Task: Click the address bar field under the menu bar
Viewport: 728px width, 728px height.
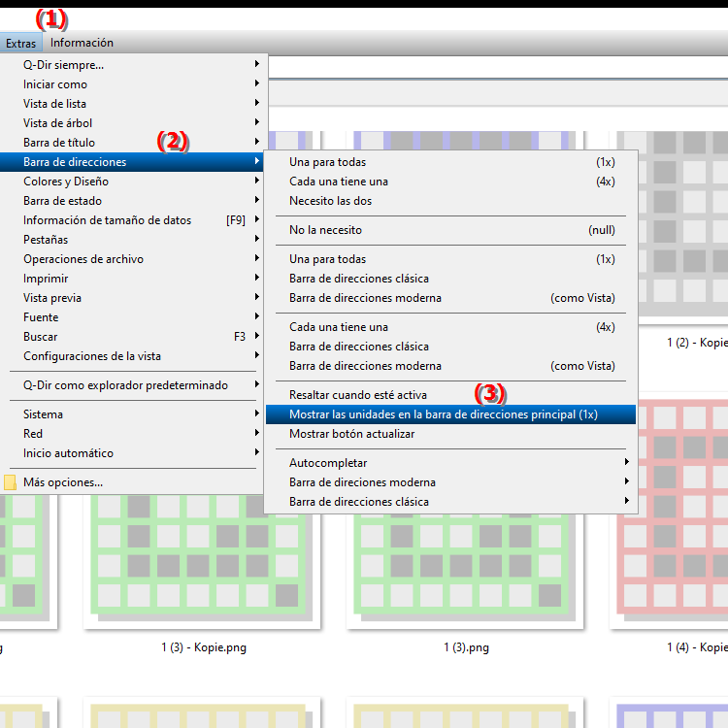Action: tap(498, 68)
